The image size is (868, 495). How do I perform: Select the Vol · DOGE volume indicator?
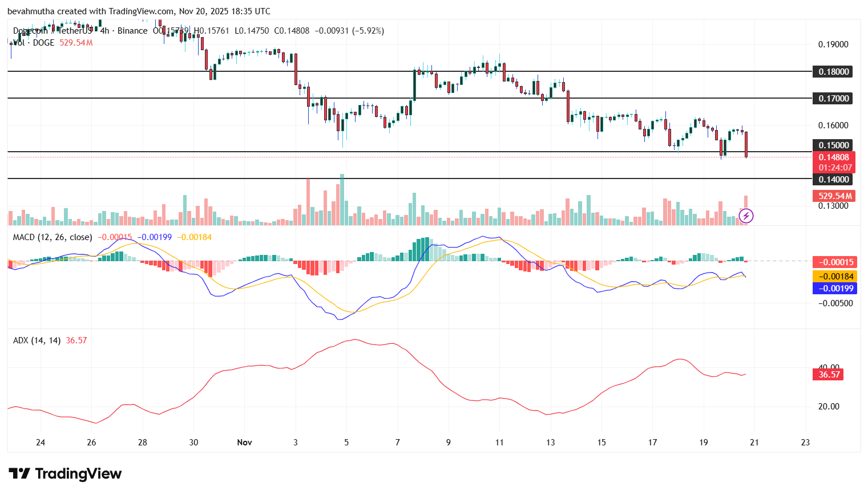pyautogui.click(x=34, y=43)
